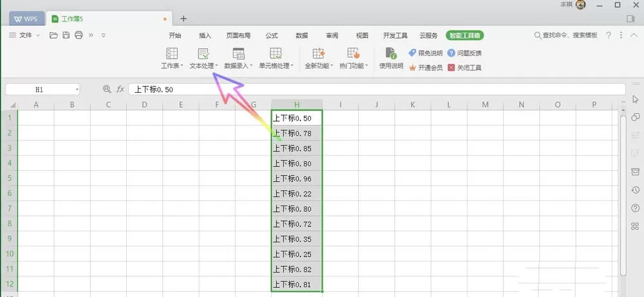Select row 5 header
644x297 pixels.
pyautogui.click(x=8, y=178)
